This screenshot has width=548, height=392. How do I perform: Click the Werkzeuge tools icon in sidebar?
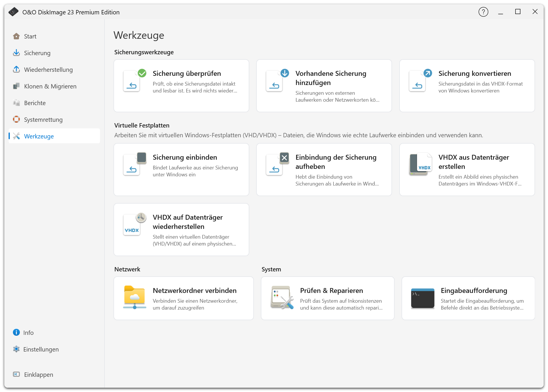(x=16, y=136)
